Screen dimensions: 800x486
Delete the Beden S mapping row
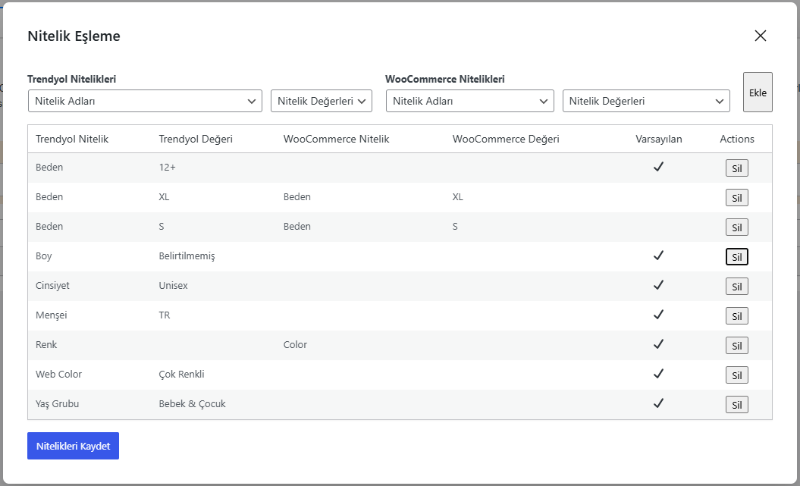pyautogui.click(x=737, y=227)
